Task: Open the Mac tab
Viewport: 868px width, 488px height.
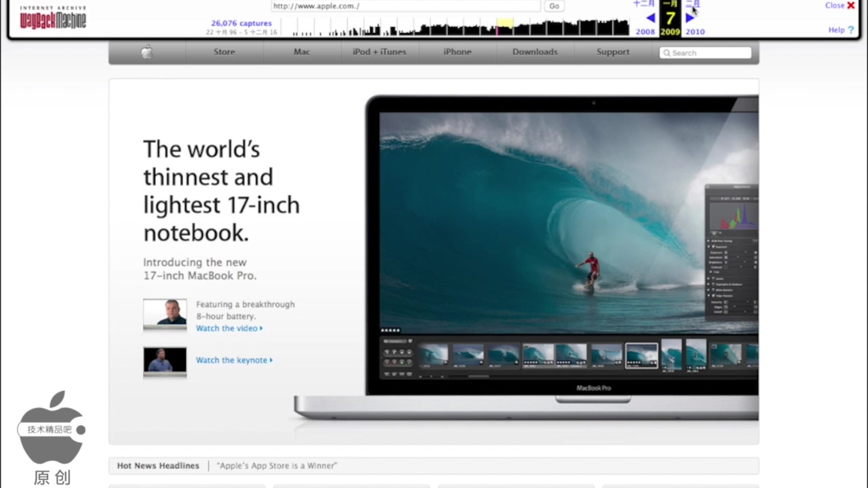Action: click(302, 52)
